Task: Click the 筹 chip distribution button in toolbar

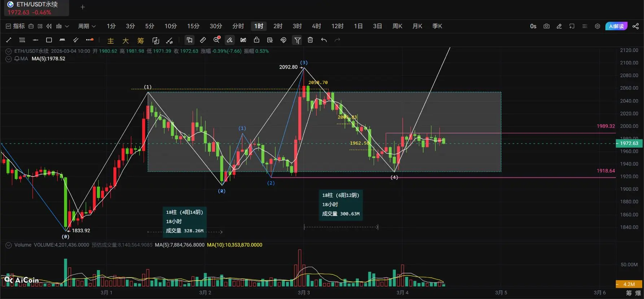Action: tap(141, 40)
